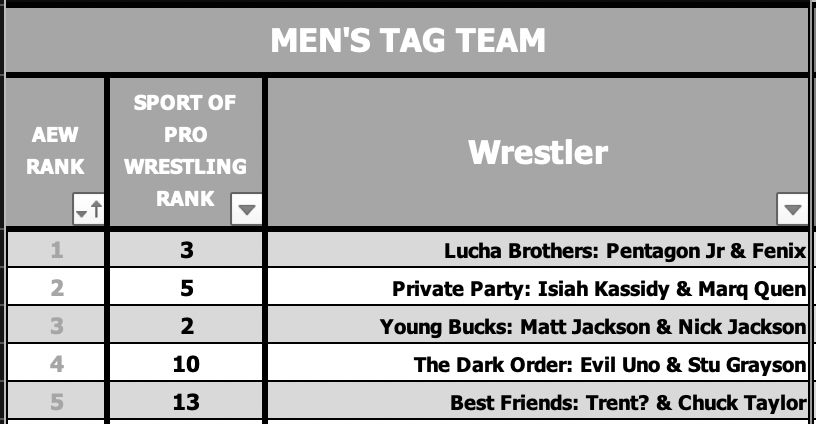Screen dimensions: 816x424
Task: Select AEW rank 2 cell
Action: coord(56,288)
